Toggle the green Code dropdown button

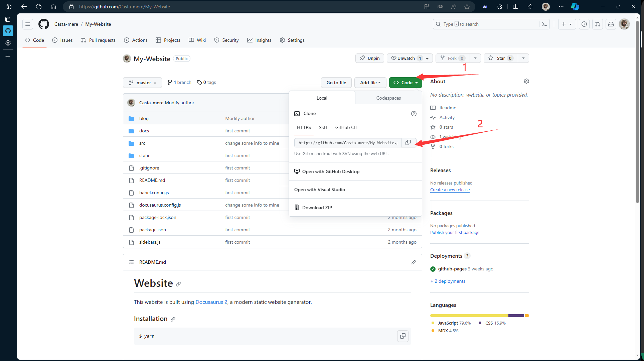pos(406,83)
